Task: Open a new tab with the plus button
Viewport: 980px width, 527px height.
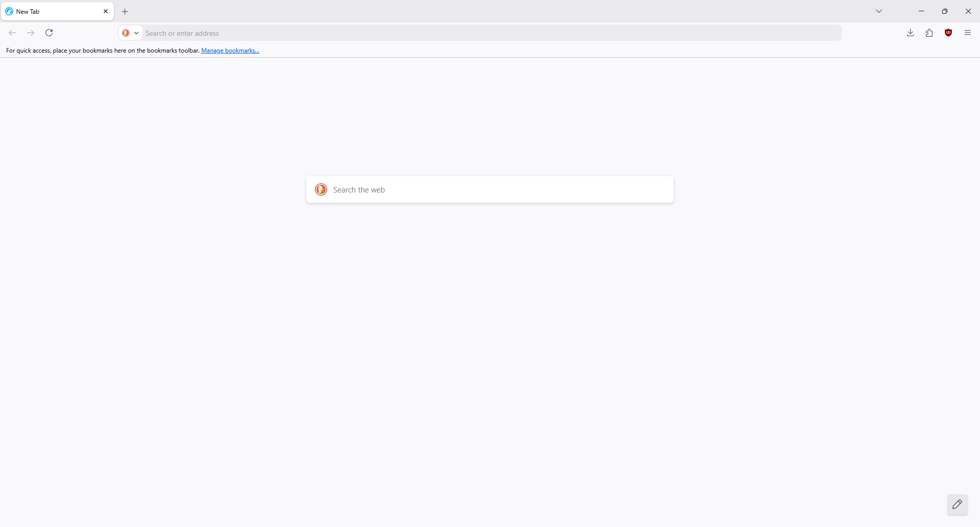Action: 125,12
